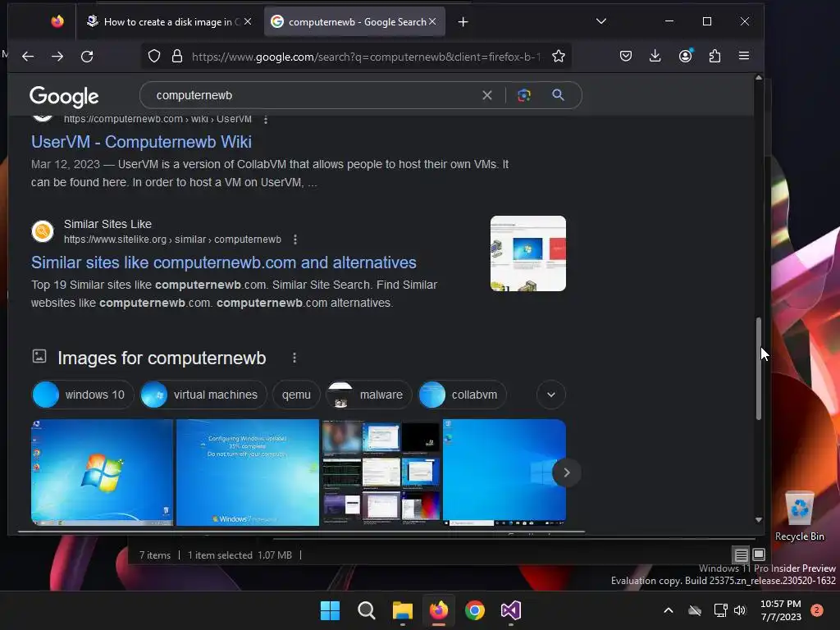Filter images by windows 10 chip
Viewport: 840px width, 630px height.
pos(83,395)
